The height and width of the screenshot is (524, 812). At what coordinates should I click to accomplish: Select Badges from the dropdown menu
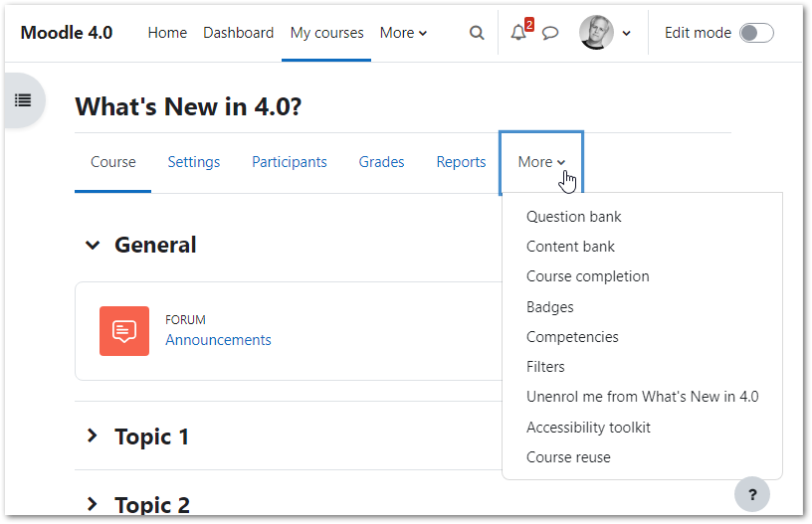coord(550,307)
